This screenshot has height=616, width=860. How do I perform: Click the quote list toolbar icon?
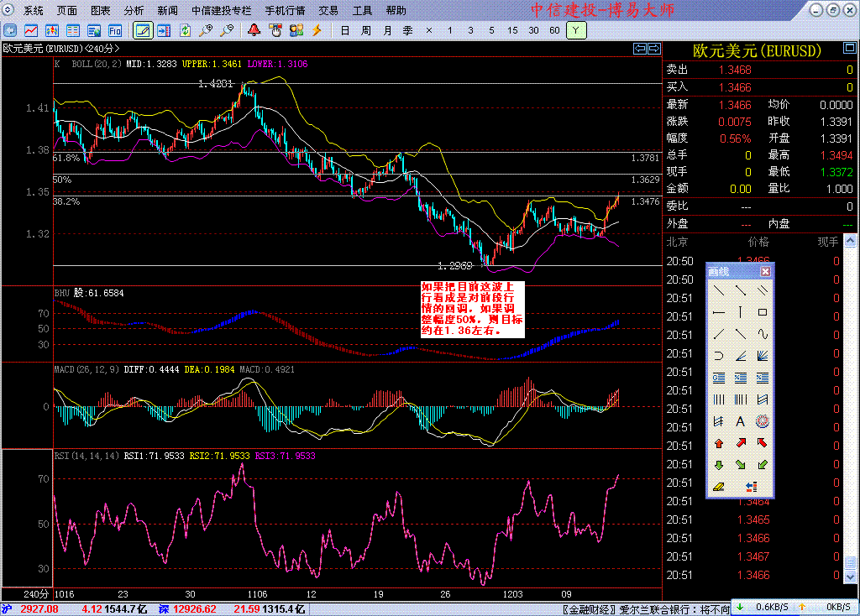click(x=73, y=31)
